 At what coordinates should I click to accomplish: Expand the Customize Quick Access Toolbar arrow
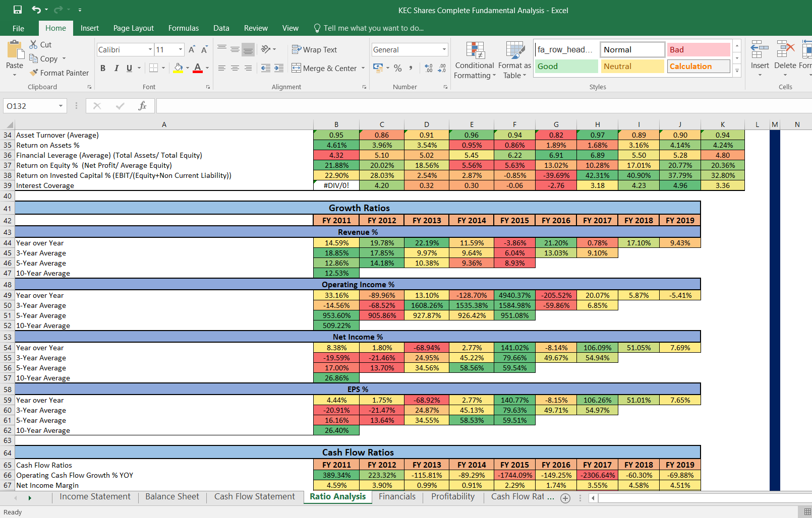80,10
